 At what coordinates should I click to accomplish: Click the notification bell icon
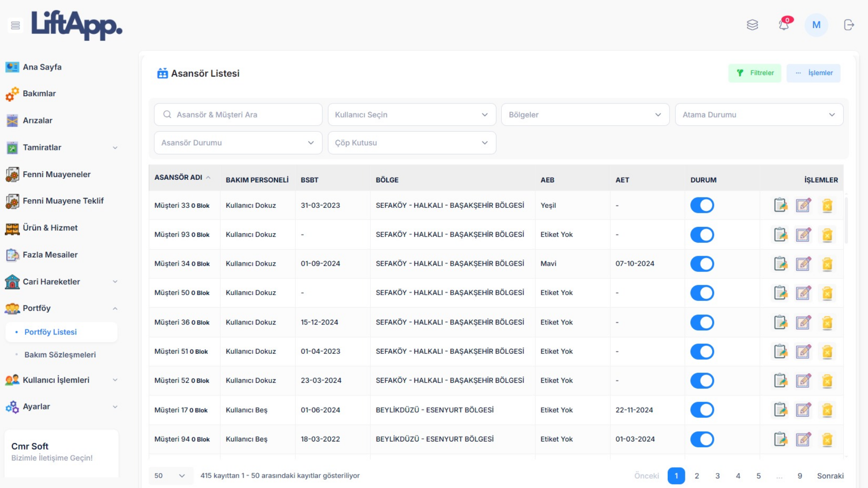(784, 25)
